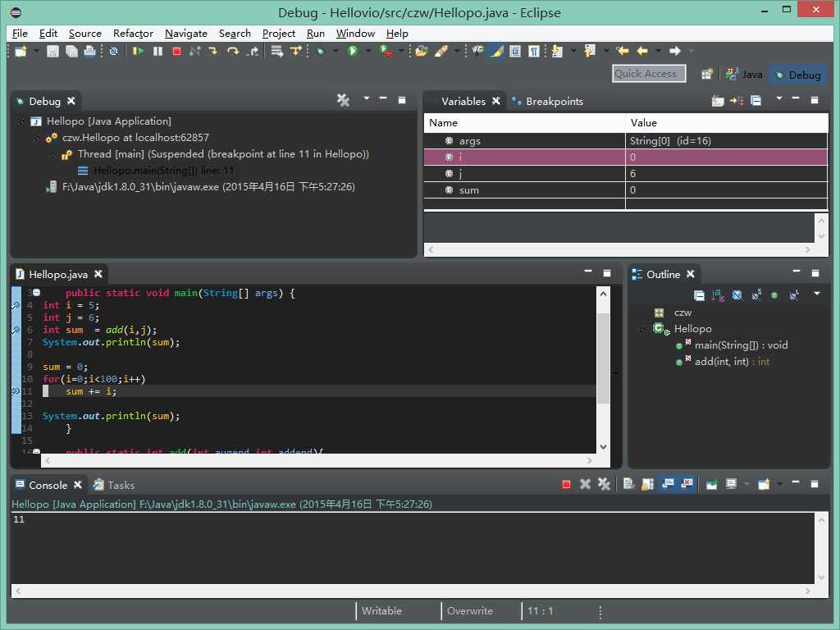Viewport: 840px width, 630px height.
Task: Click the Resume debugging button
Action: 138,52
